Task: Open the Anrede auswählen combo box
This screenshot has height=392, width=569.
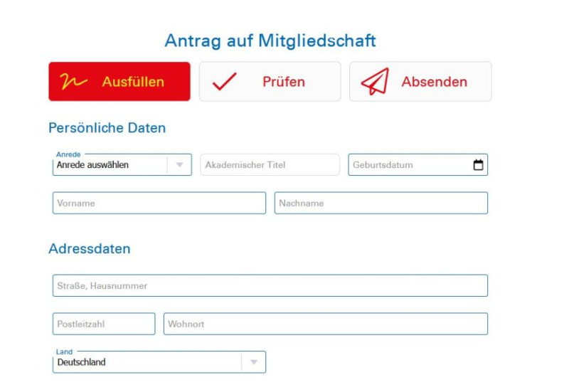Action: coord(110,165)
